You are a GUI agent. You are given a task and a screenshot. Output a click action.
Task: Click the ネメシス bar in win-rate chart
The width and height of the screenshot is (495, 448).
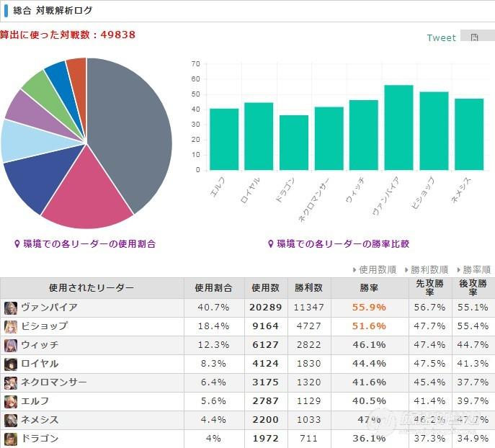point(469,135)
